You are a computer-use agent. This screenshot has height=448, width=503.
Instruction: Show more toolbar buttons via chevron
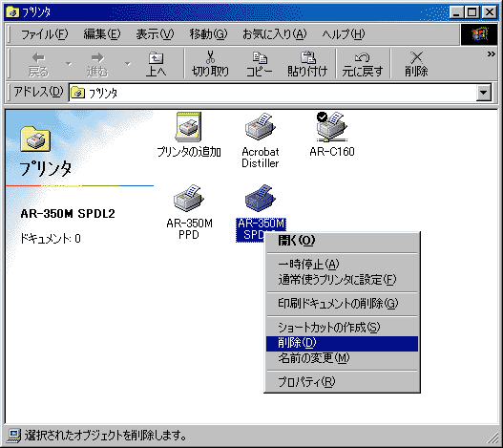[x=491, y=53]
